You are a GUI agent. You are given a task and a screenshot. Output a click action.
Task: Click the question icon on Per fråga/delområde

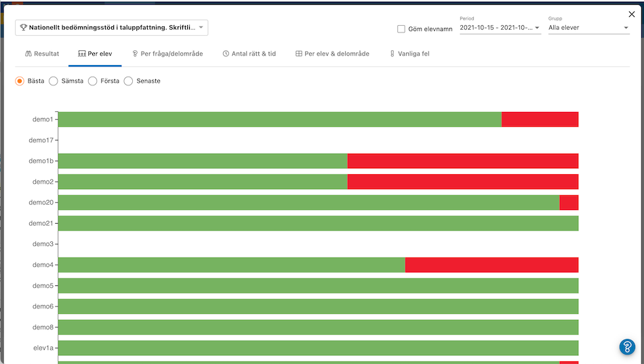click(135, 54)
